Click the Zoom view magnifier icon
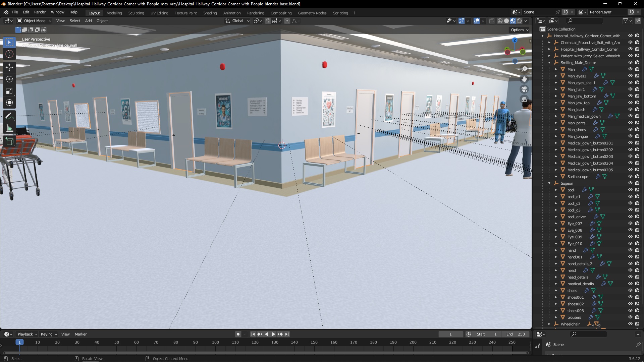The height and width of the screenshot is (362, 644). coord(524,69)
